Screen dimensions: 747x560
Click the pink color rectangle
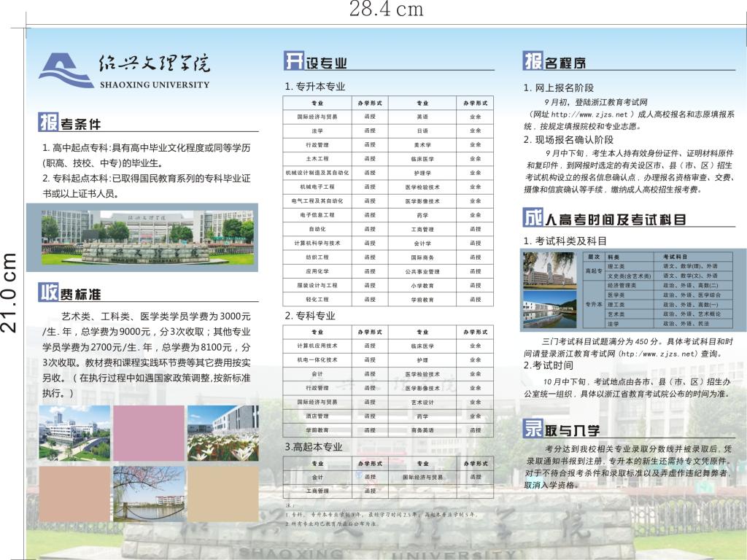[148, 433]
